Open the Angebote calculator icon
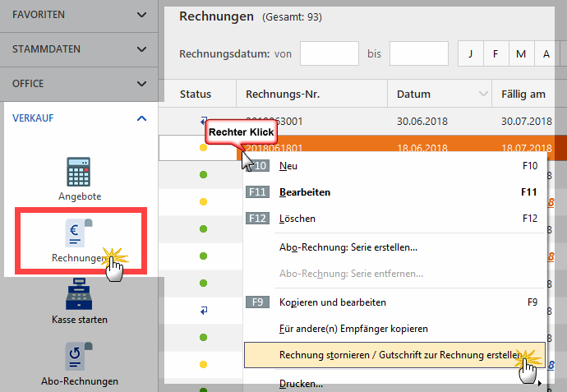 click(x=78, y=172)
